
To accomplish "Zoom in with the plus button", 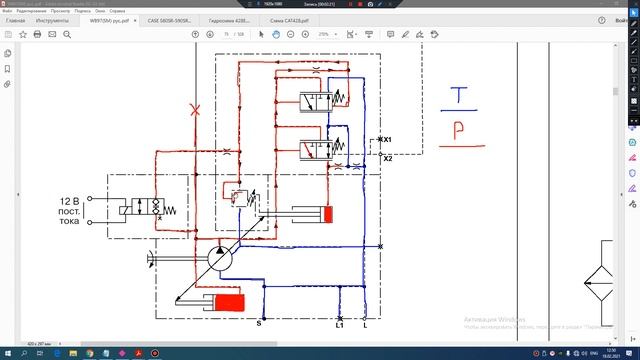I will pos(305,34).
